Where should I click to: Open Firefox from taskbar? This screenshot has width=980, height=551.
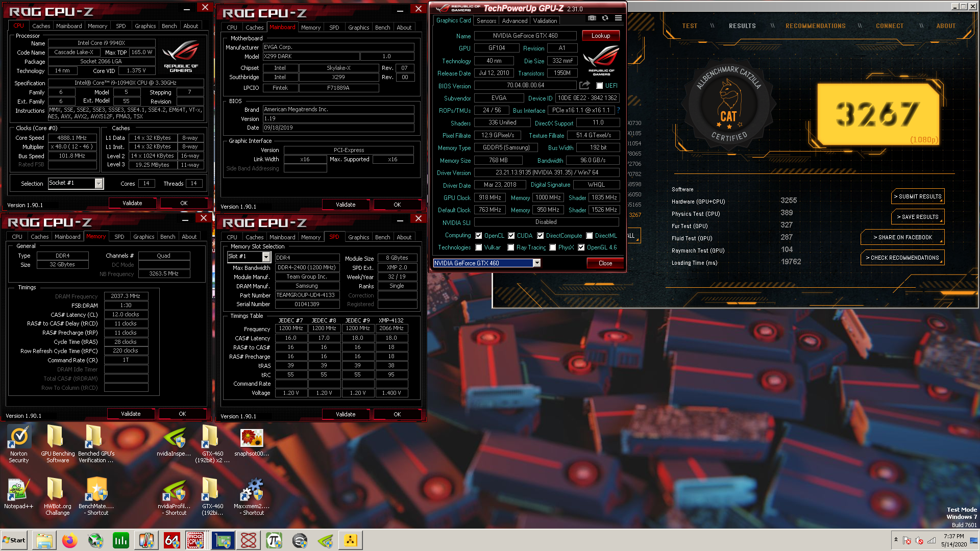[x=70, y=540]
